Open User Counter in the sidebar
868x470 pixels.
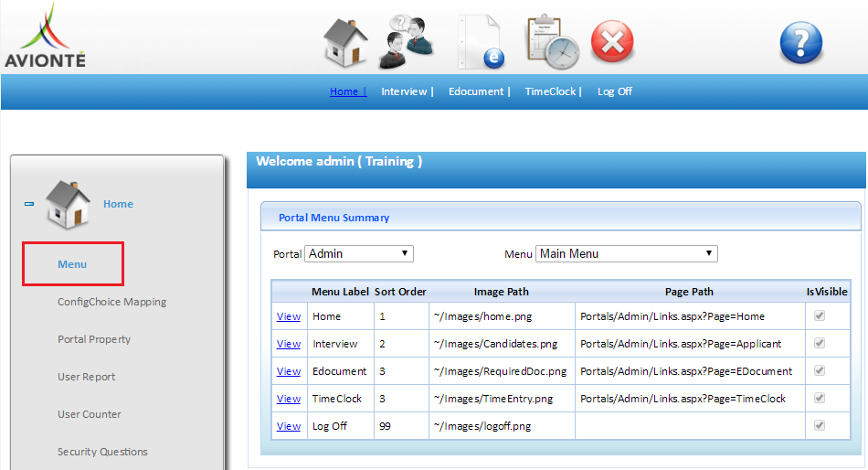tap(90, 414)
